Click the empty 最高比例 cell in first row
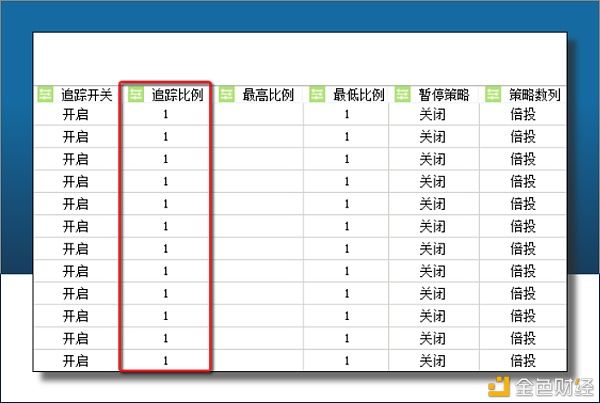The image size is (600, 403). coord(259,115)
